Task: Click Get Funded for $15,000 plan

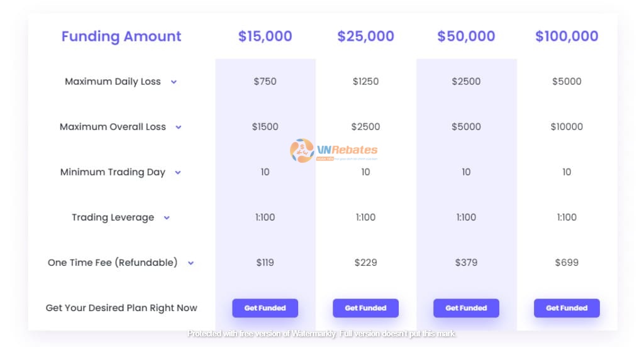Action: tap(265, 308)
